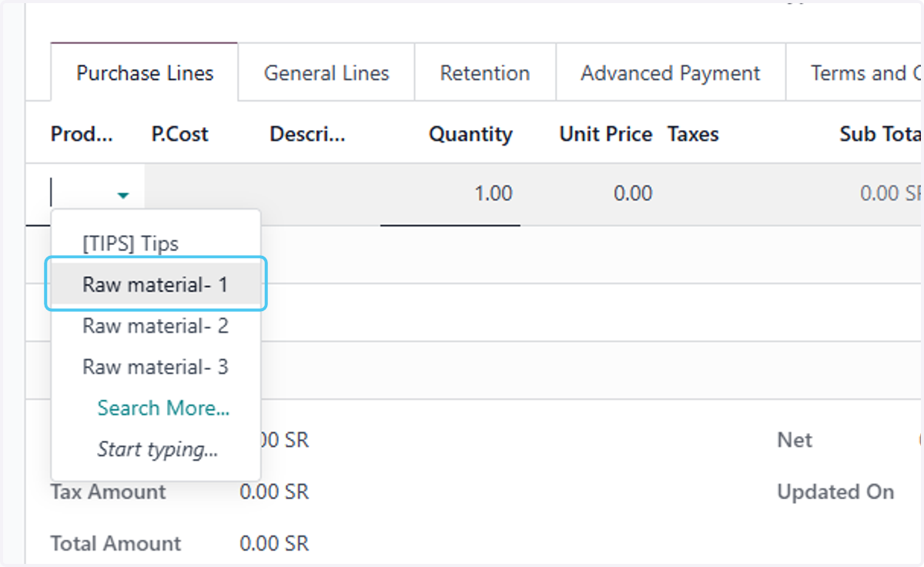924x567 pixels.
Task: Select the Updated On label
Action: point(835,492)
